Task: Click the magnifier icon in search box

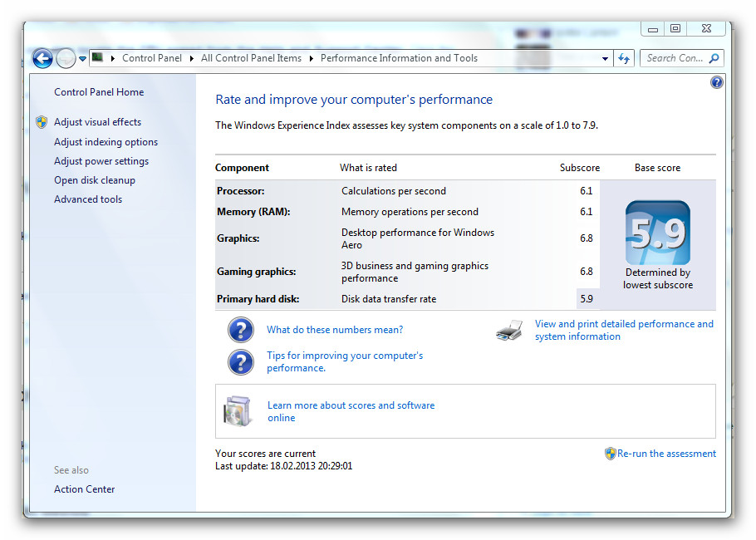Action: click(714, 58)
